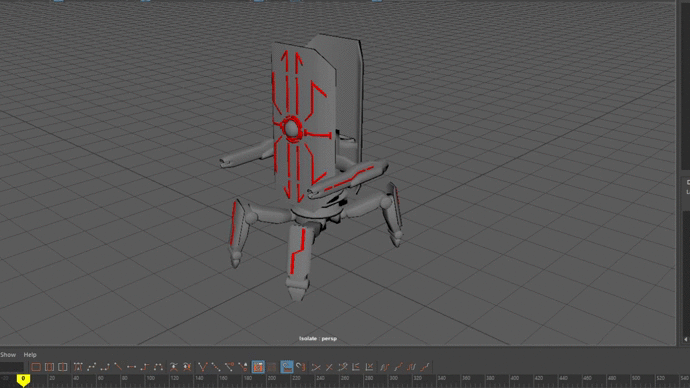Set post-infinity cycle

pos(411,367)
